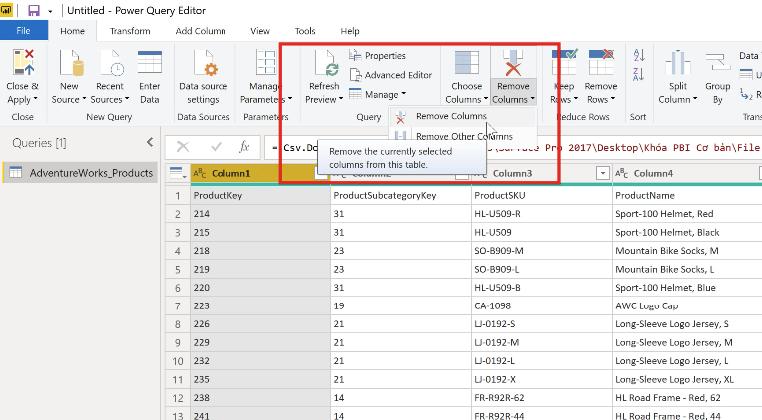Click the Group By icon

click(x=717, y=63)
